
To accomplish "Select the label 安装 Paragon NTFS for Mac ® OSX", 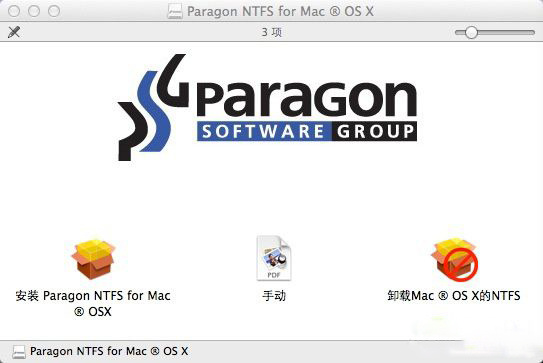I will (x=93, y=303).
